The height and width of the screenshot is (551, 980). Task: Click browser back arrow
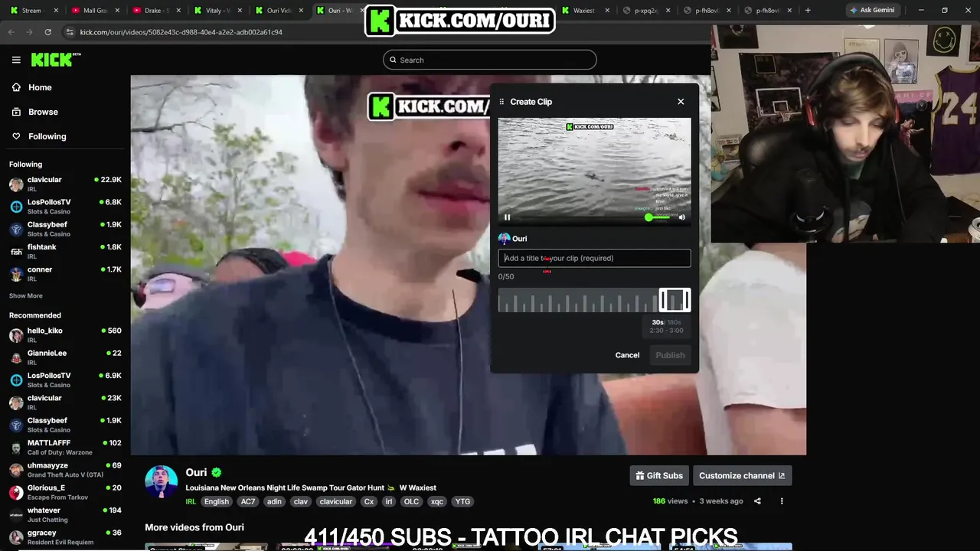tap(11, 32)
